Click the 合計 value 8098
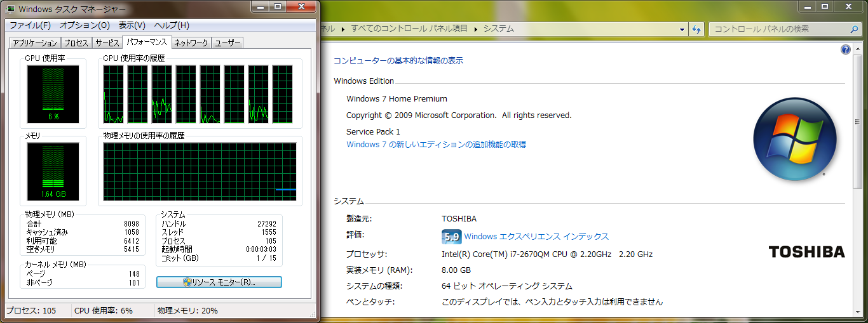This screenshot has width=868, height=323. [132, 225]
